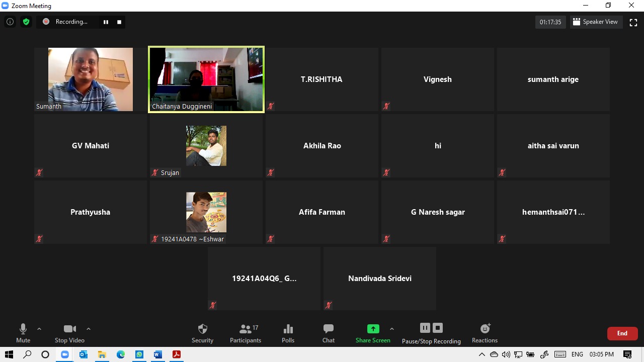Open Word from the taskbar
The height and width of the screenshot is (362, 644).
[x=158, y=354]
